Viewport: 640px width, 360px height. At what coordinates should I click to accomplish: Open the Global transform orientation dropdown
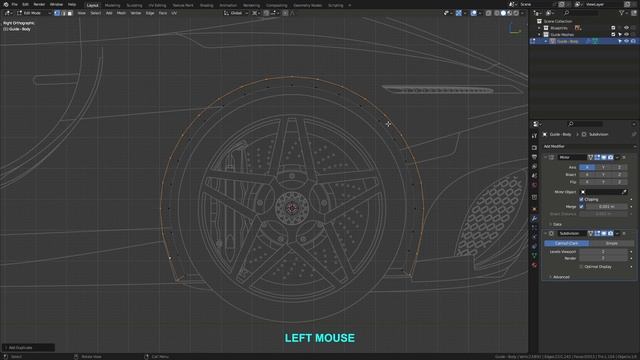(x=236, y=13)
